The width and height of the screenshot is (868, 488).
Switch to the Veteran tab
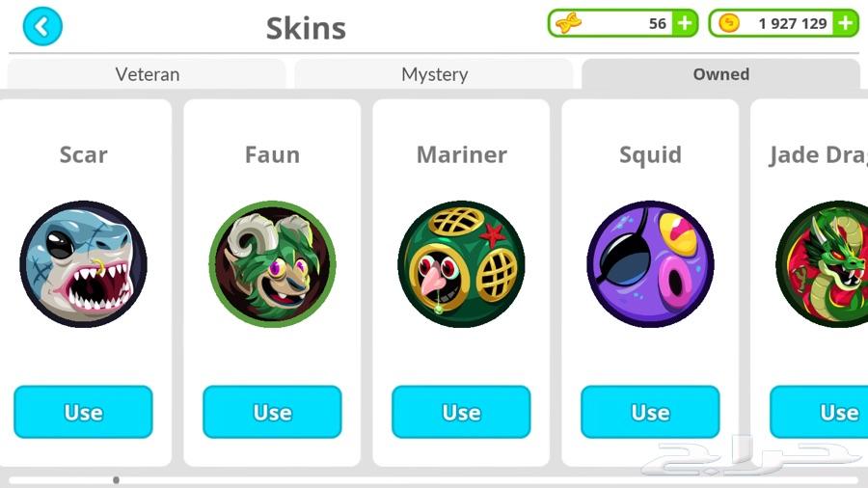point(148,73)
